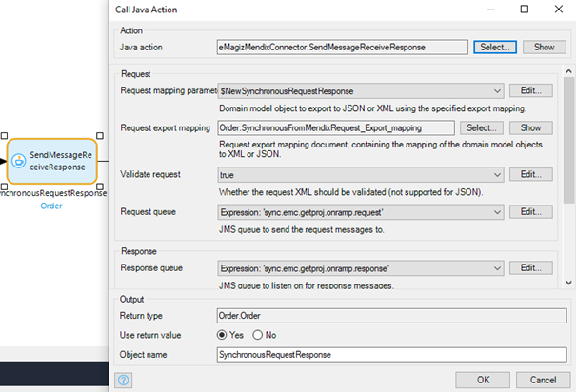This screenshot has width=576, height=392.
Task: Click the 'Use return value' label
Action: [150, 335]
